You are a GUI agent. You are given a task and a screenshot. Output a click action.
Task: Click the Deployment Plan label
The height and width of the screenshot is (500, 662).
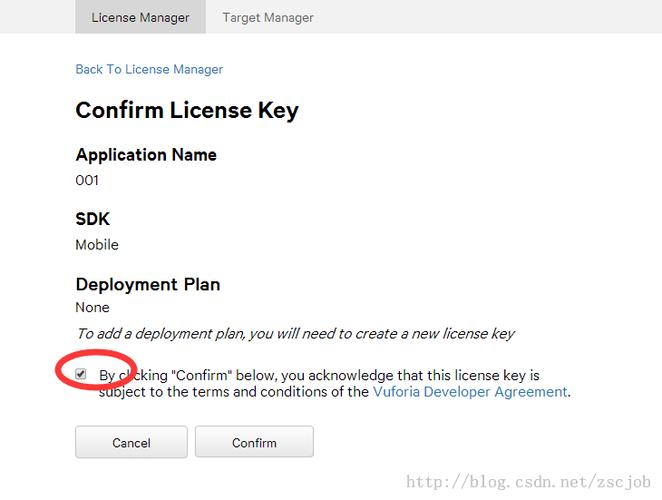(x=148, y=284)
